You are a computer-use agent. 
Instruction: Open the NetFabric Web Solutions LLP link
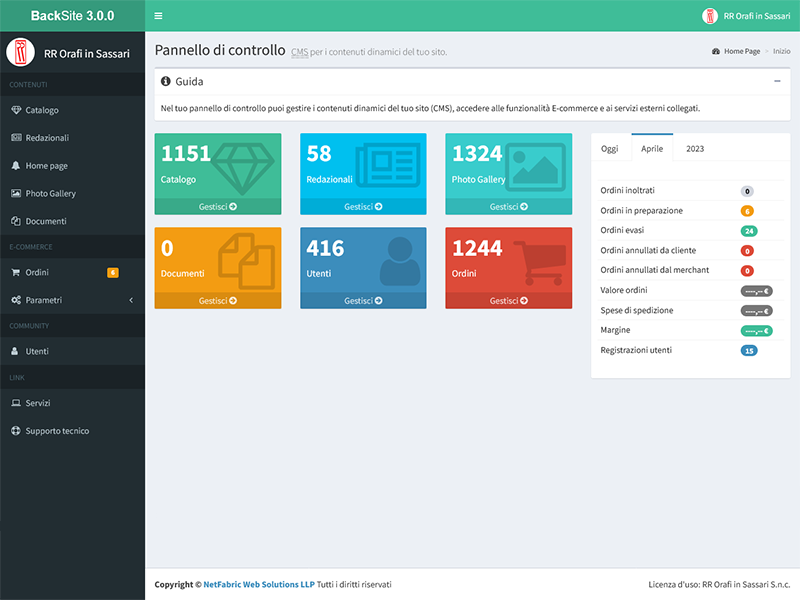[259, 584]
